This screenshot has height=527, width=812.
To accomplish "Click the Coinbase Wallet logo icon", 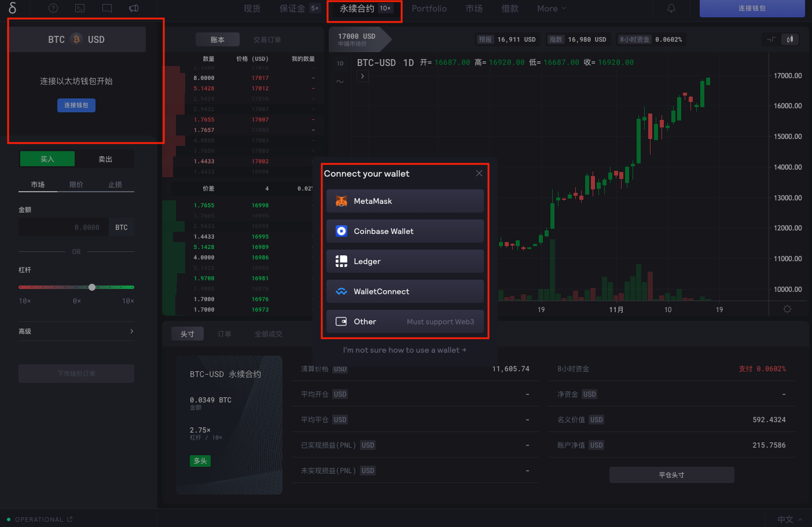I will pos(341,231).
